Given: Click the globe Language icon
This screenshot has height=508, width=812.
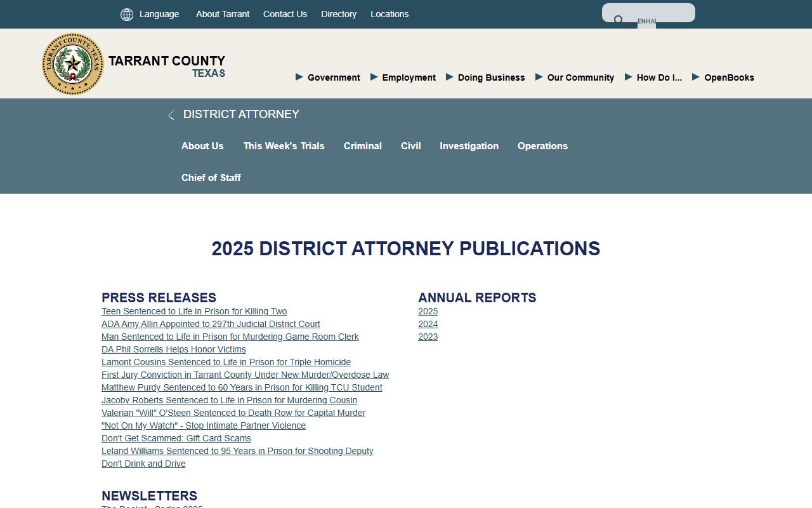Looking at the screenshot, I should click(x=127, y=15).
